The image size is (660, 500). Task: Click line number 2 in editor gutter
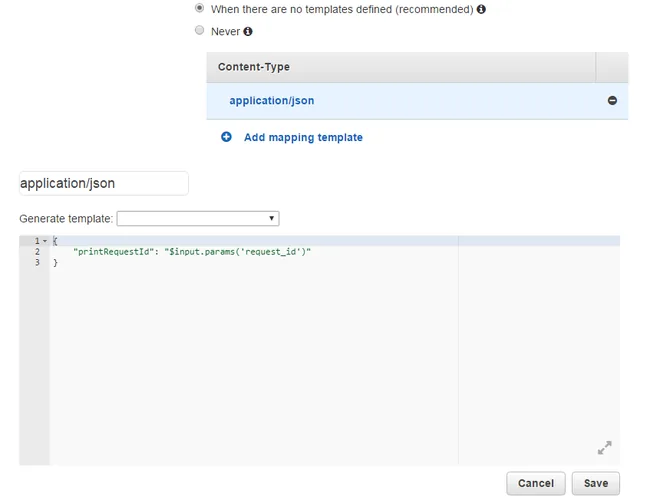coord(37,252)
